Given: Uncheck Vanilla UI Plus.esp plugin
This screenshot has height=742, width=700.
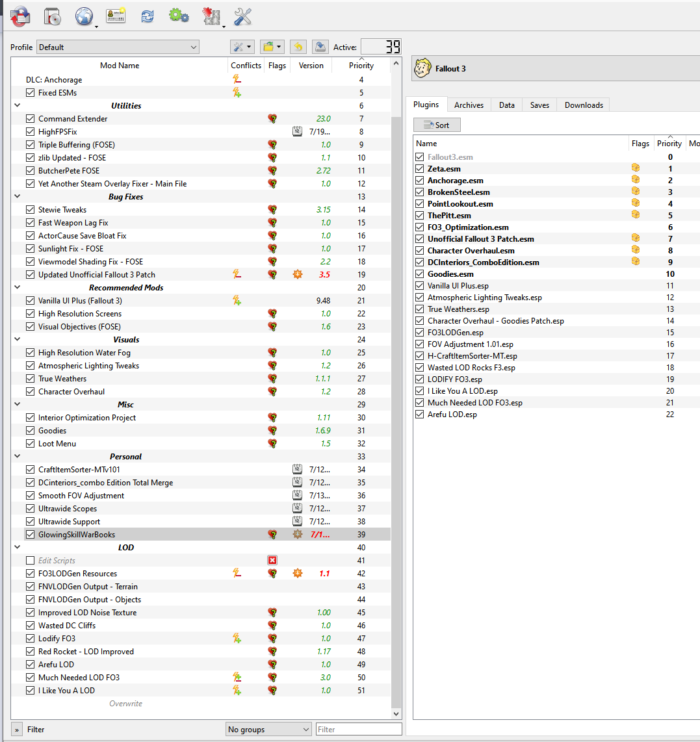Looking at the screenshot, I should coord(419,285).
